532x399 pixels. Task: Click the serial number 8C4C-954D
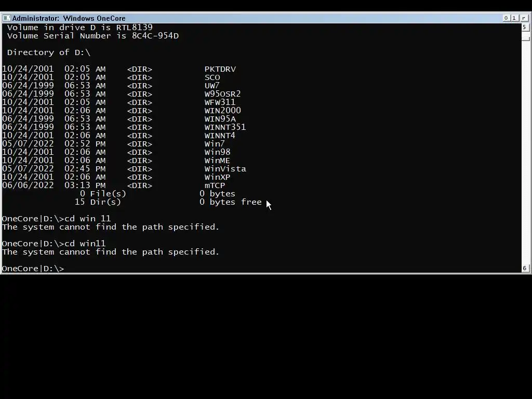point(155,36)
